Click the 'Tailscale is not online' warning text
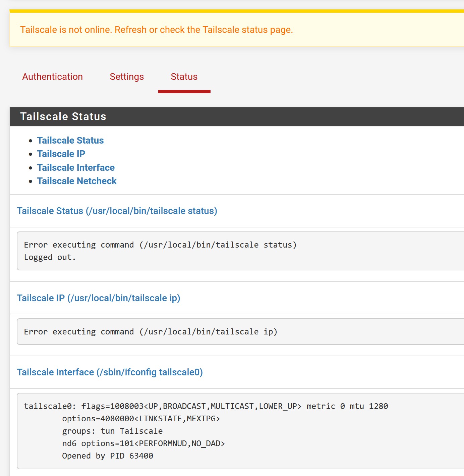 (x=157, y=30)
